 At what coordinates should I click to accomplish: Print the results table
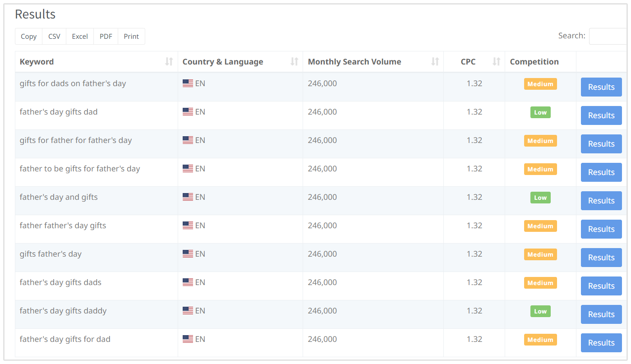coord(131,37)
